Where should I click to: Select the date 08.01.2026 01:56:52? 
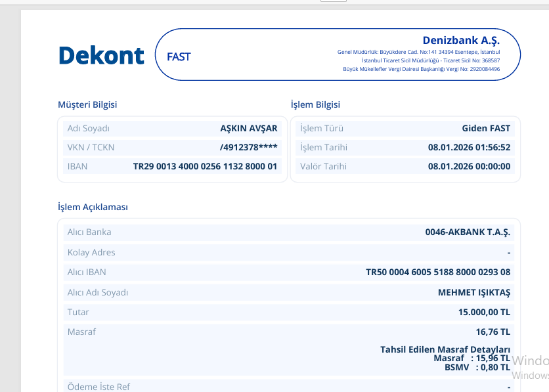click(x=469, y=147)
